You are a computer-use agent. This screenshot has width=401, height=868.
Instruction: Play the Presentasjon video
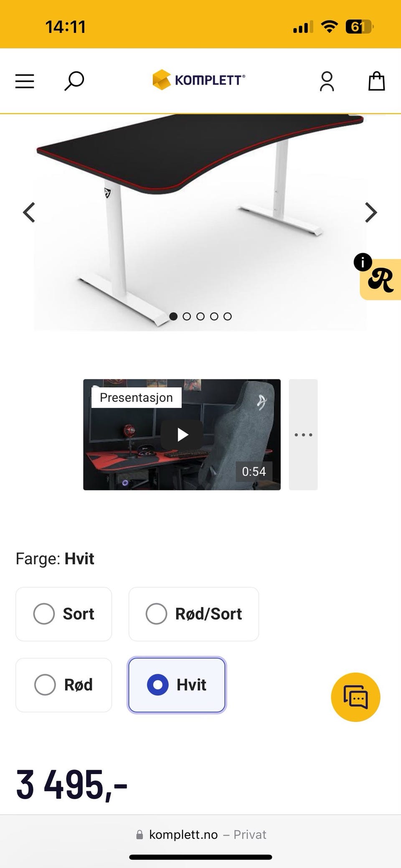pyautogui.click(x=182, y=435)
